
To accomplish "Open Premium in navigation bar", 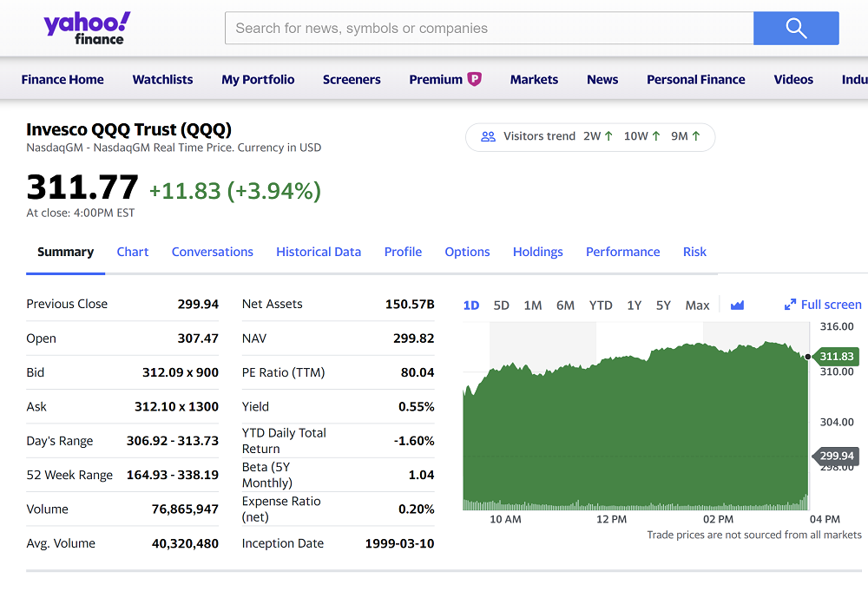I will 436,80.
